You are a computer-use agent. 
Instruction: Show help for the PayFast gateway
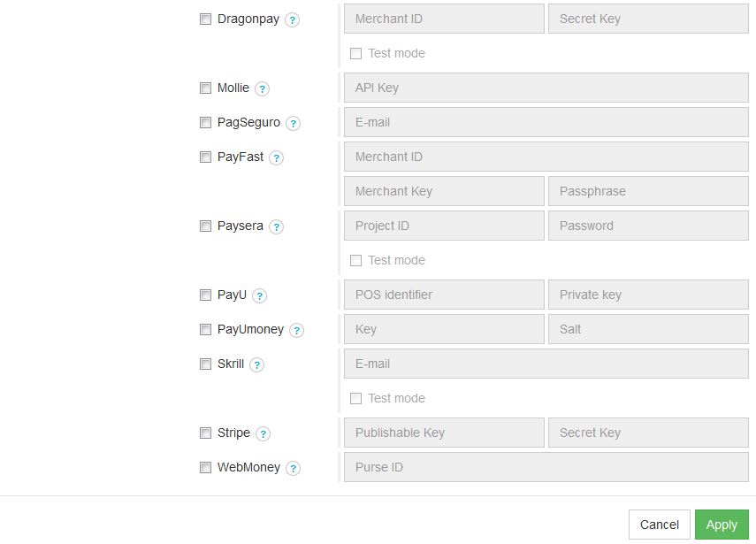[277, 157]
